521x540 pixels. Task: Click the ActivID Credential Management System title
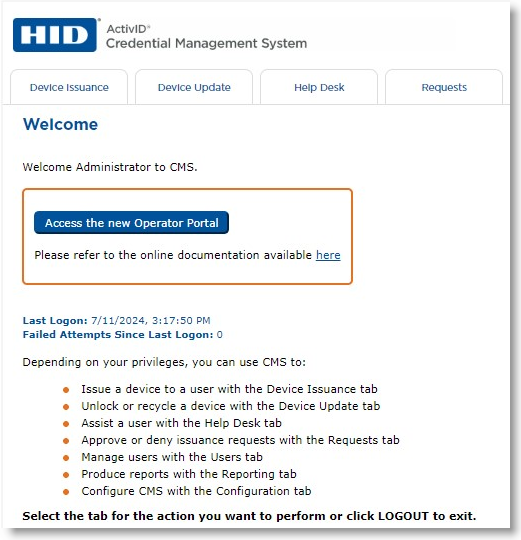[x=207, y=37]
